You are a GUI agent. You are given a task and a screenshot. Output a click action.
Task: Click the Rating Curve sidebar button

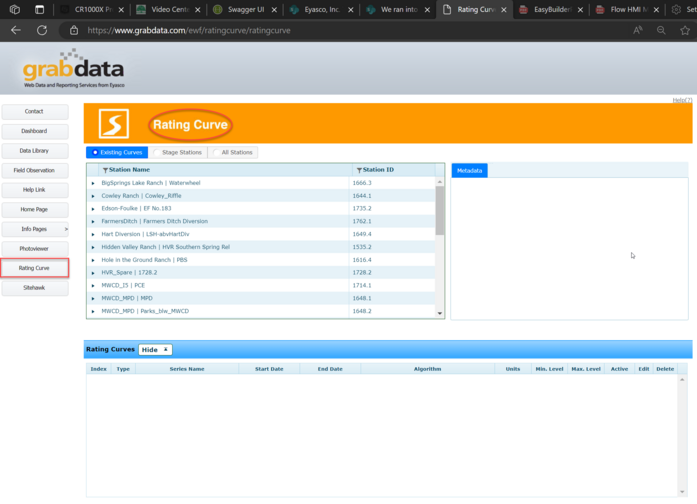[35, 268]
